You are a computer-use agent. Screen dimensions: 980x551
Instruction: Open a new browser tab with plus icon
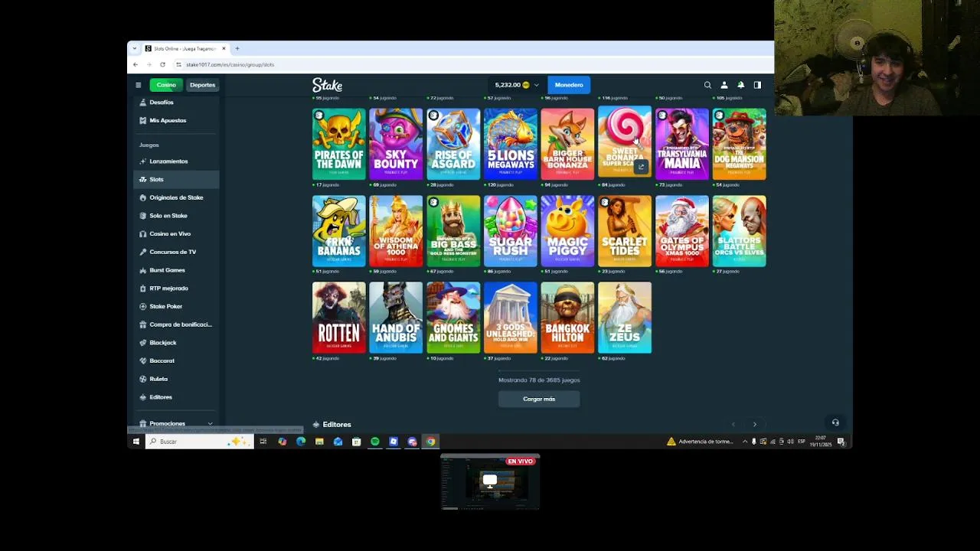tap(237, 48)
